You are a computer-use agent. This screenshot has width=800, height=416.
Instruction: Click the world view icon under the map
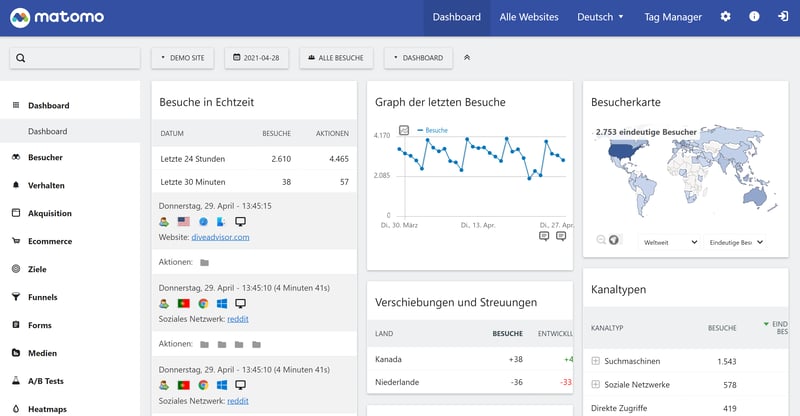(614, 240)
